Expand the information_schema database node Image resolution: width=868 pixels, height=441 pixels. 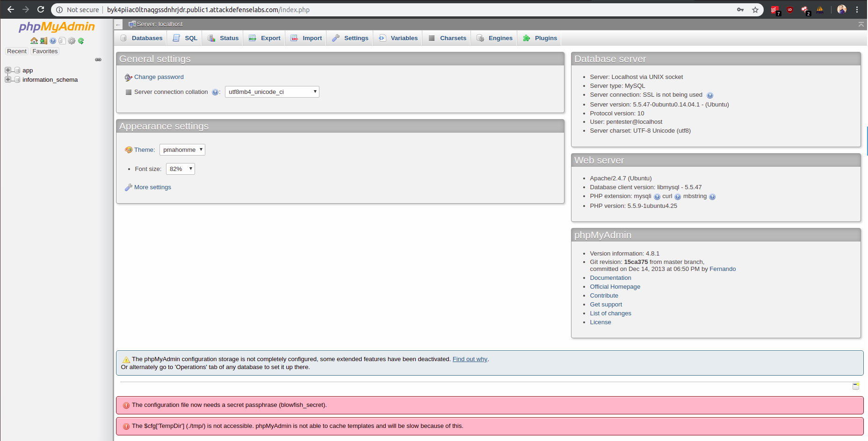(x=8, y=79)
